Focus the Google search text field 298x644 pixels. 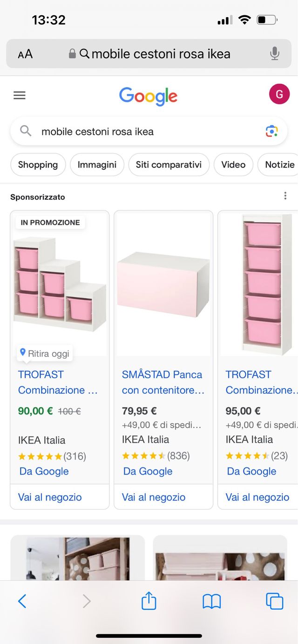140,131
